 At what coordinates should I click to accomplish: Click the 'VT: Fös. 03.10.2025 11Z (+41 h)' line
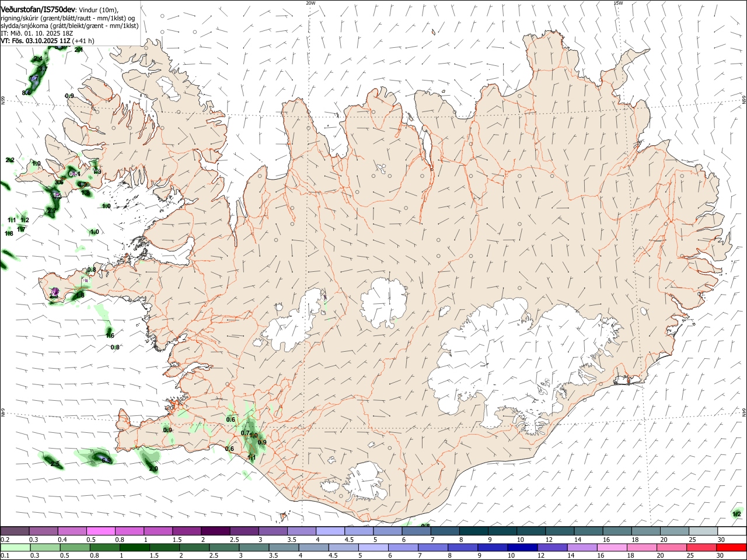coord(47,41)
